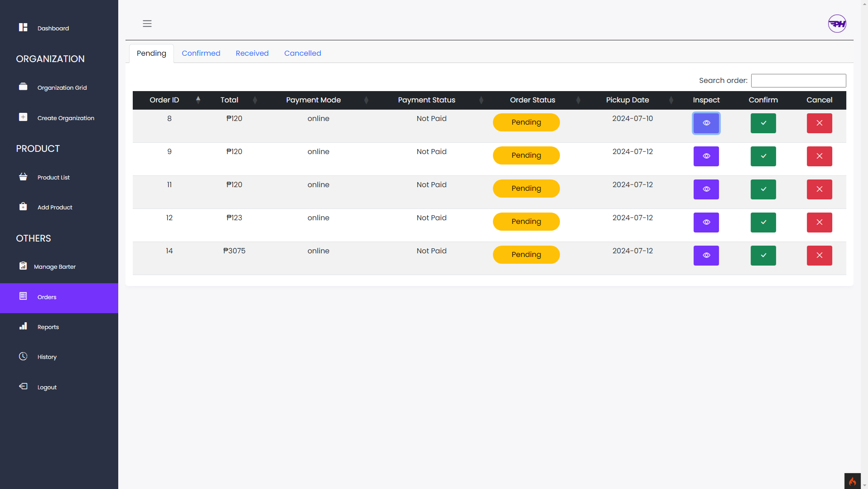The height and width of the screenshot is (489, 868).
Task: Cancel order 14 with red X
Action: coord(819,256)
